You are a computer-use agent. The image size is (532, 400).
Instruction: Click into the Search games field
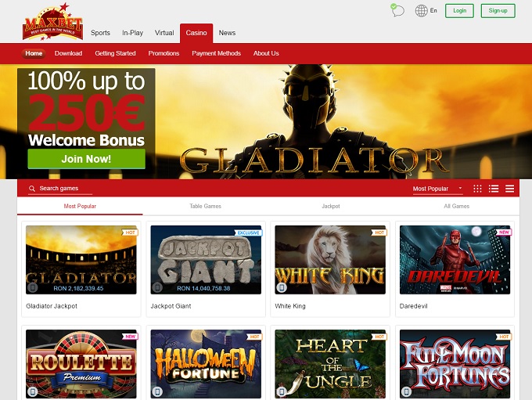click(x=60, y=189)
